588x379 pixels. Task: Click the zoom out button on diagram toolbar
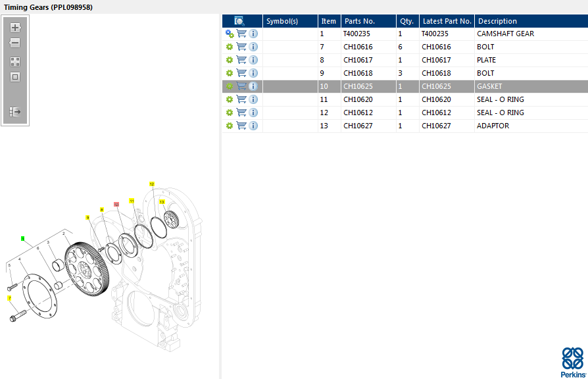click(x=15, y=43)
